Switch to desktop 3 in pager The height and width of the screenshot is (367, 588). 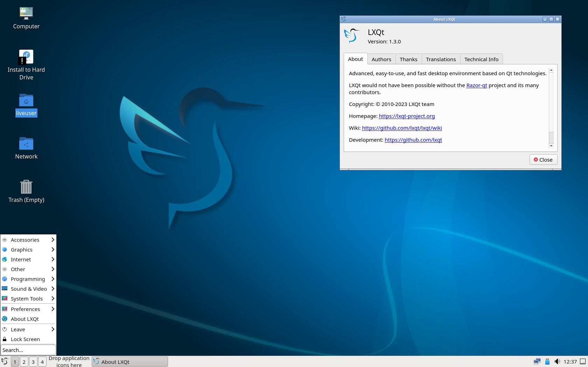33,362
